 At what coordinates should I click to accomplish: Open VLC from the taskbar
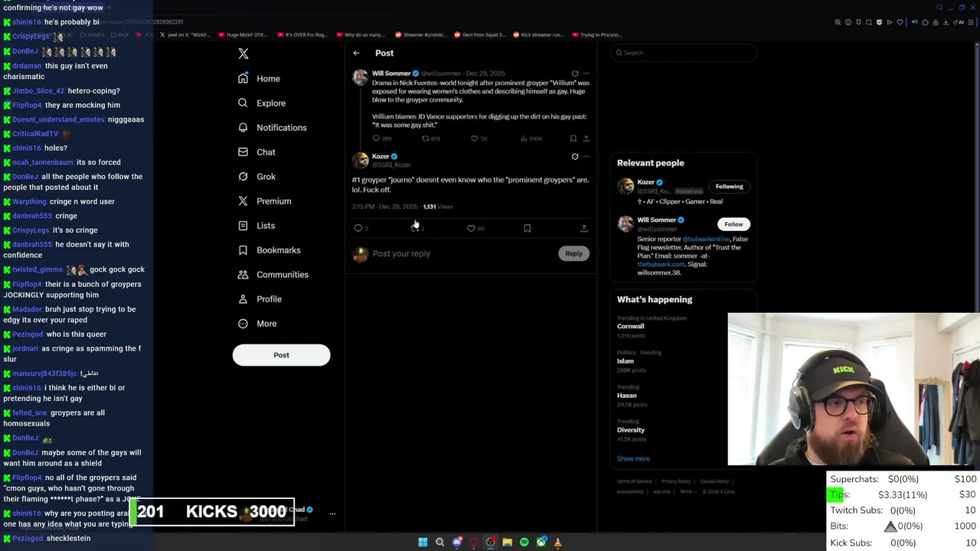pos(557,542)
